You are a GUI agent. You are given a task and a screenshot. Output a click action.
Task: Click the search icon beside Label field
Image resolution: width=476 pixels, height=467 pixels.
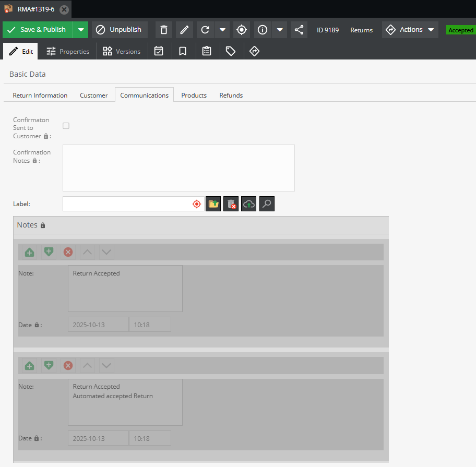tap(267, 204)
